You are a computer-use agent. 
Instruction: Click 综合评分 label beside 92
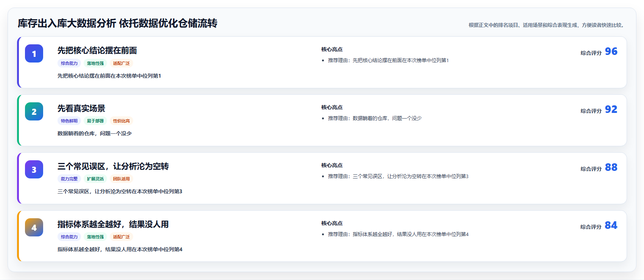click(x=591, y=111)
